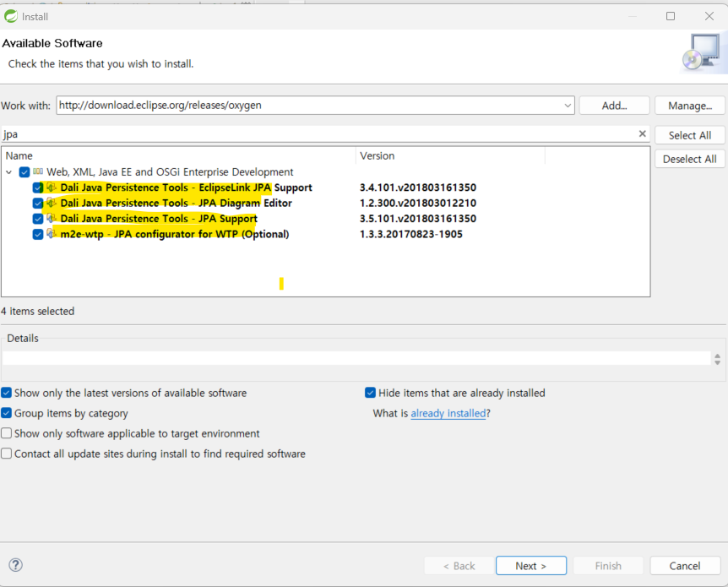Click feature icon of Dali JPA Support row
The height and width of the screenshot is (587, 728).
52,218
